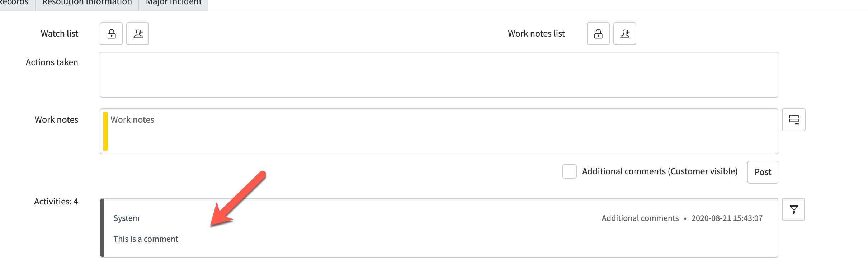The height and width of the screenshot is (264, 868).
Task: Toggle the journal input fields view icon
Action: pos(793,120)
